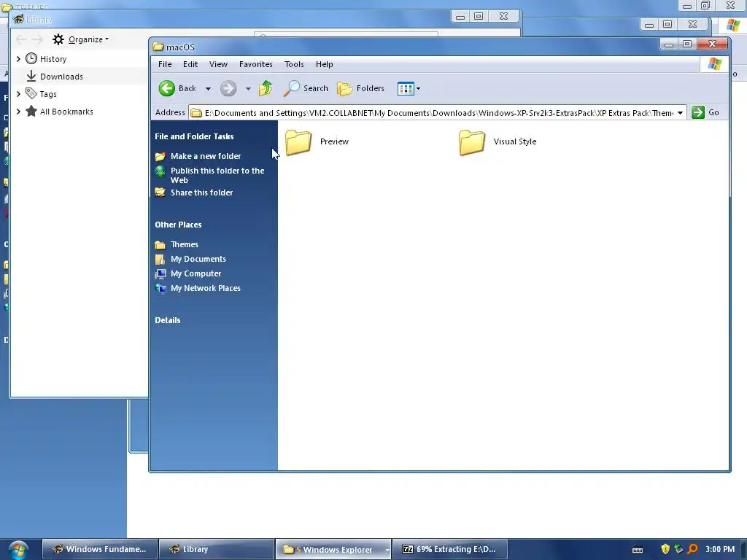
Task: Select Downloads in the Library window
Action: [61, 77]
